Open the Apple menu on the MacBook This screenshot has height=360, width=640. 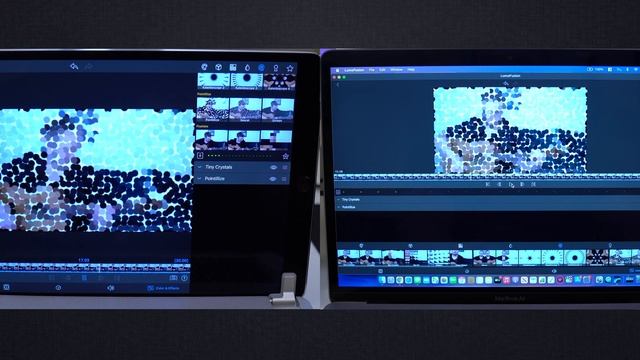coord(337,70)
